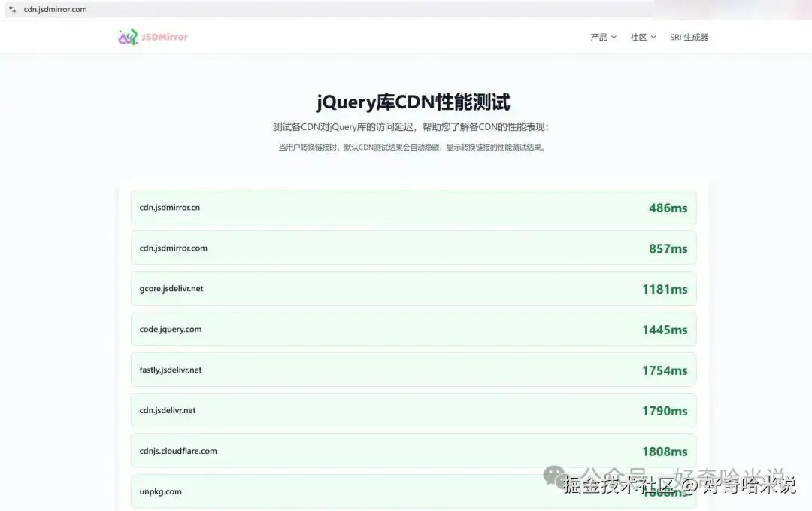The width and height of the screenshot is (812, 511).
Task: Click the 当用户转换链接时 note text
Action: 412,148
